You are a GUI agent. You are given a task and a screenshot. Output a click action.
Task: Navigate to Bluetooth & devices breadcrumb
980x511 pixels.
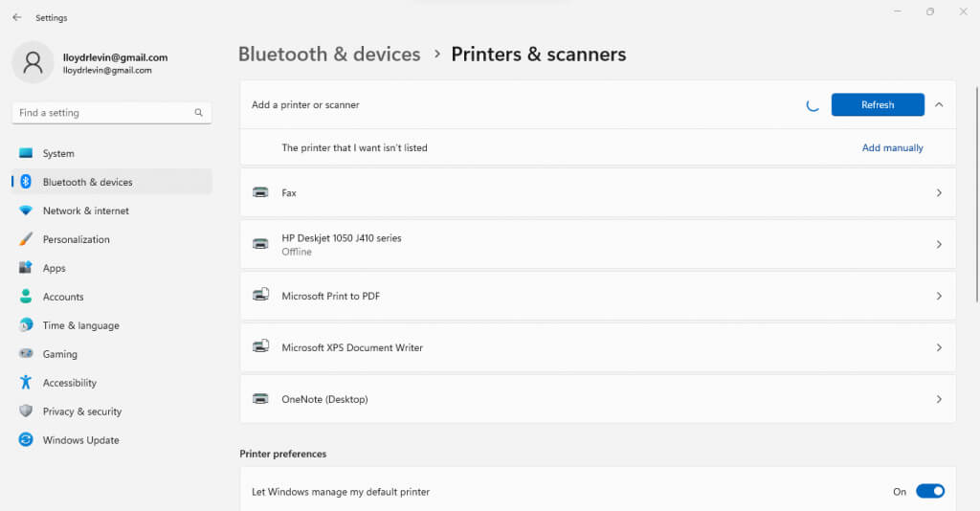329,55
